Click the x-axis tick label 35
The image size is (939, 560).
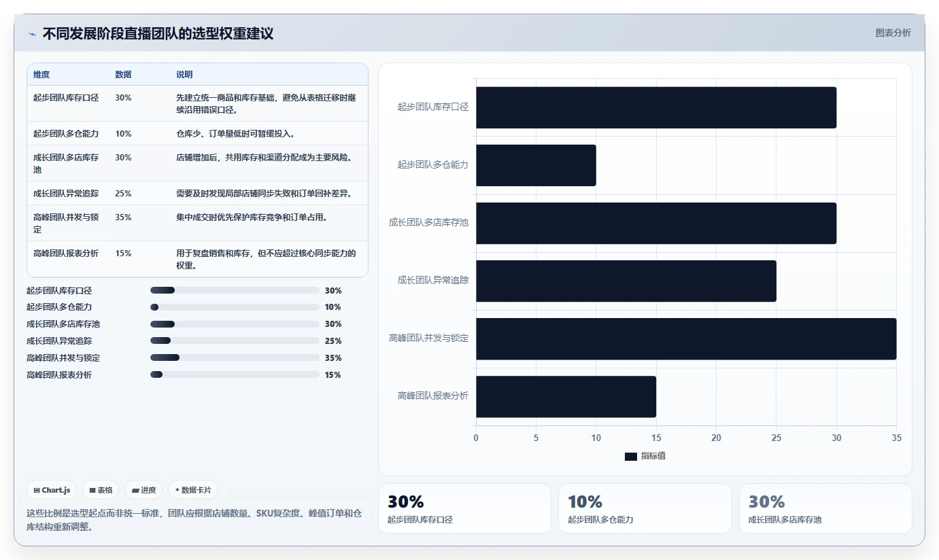(896, 438)
